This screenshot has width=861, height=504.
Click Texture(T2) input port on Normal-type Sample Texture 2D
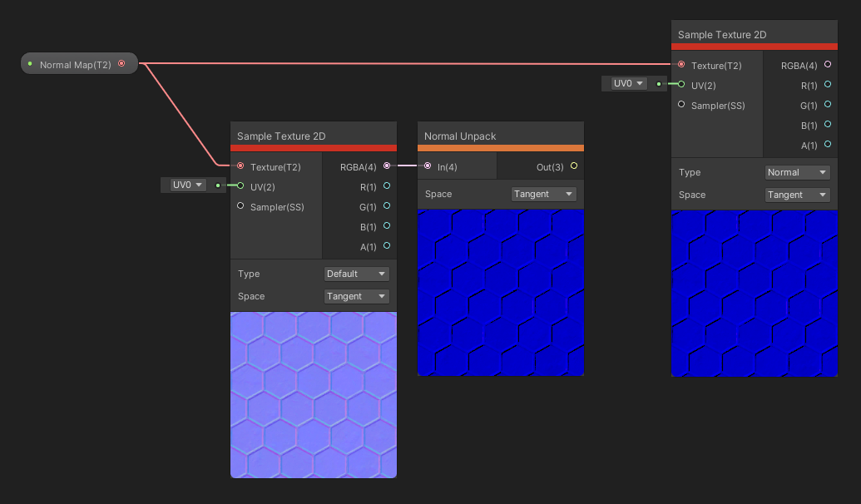[681, 65]
